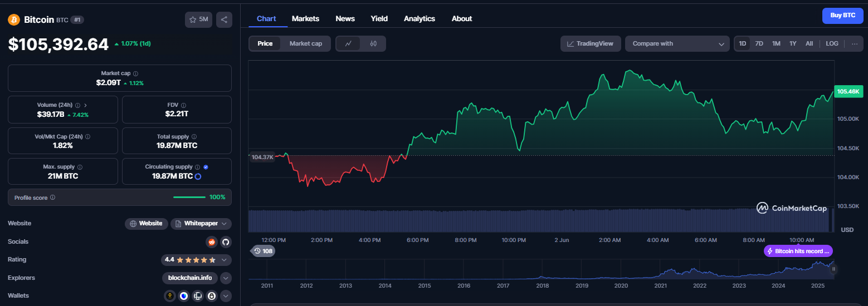This screenshot has width=868, height=306.
Task: Toggle the Price view button
Action: pyautogui.click(x=265, y=43)
